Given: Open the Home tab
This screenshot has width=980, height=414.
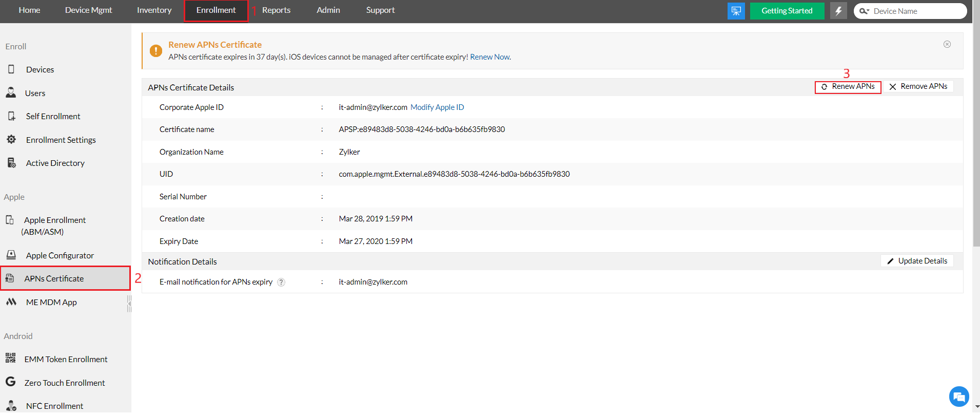Looking at the screenshot, I should (x=29, y=10).
